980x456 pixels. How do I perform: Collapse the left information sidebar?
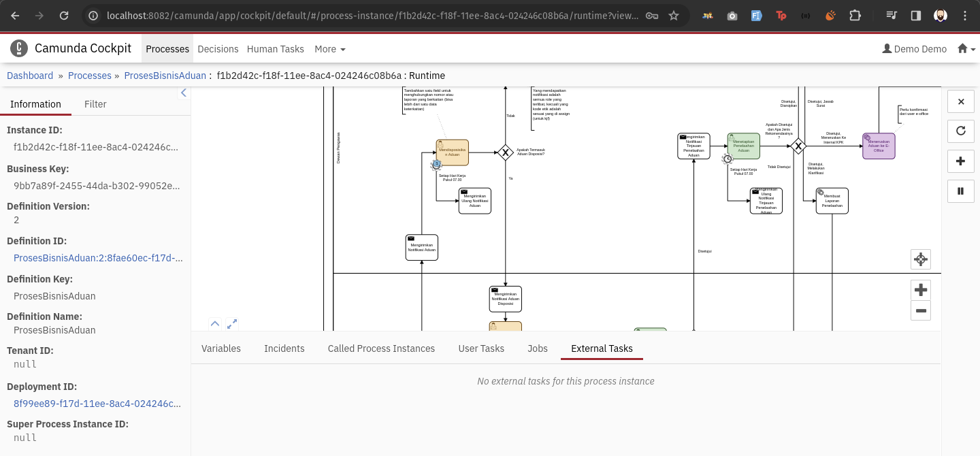[x=183, y=93]
